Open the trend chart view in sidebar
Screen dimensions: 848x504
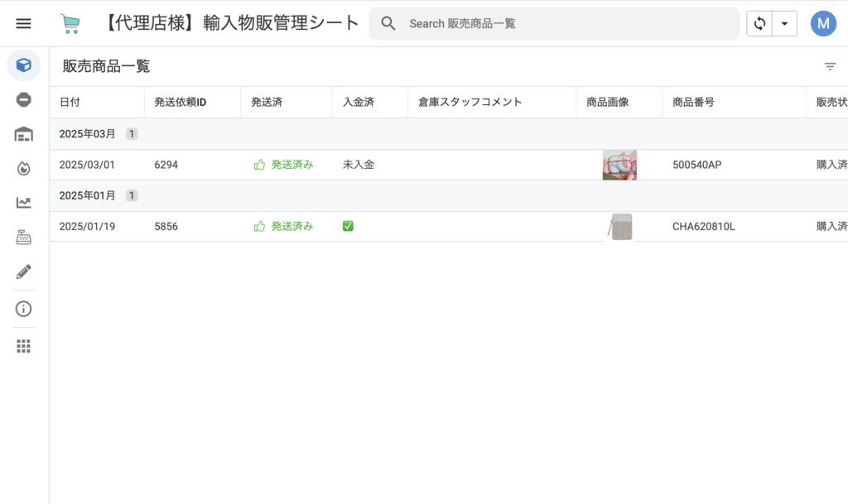point(23,203)
